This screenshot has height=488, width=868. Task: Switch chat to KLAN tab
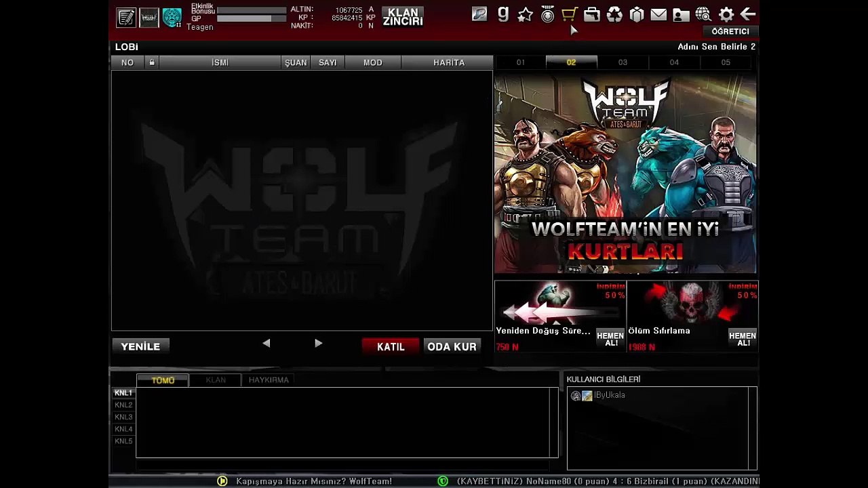216,380
